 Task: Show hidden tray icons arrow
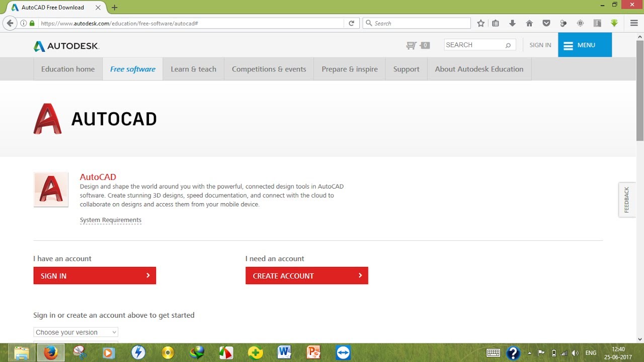point(529,353)
